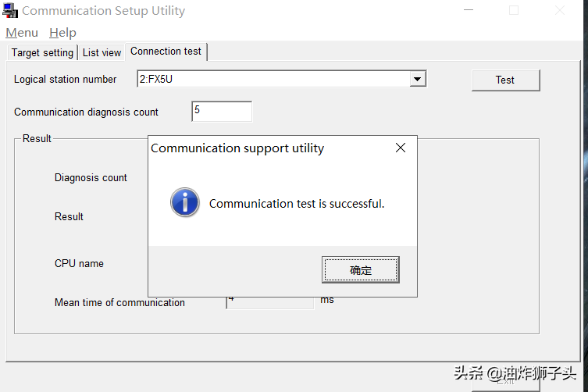Image resolution: width=588 pixels, height=392 pixels.
Task: Click the 'Communication test is successful.' message
Action: pyautogui.click(x=297, y=204)
